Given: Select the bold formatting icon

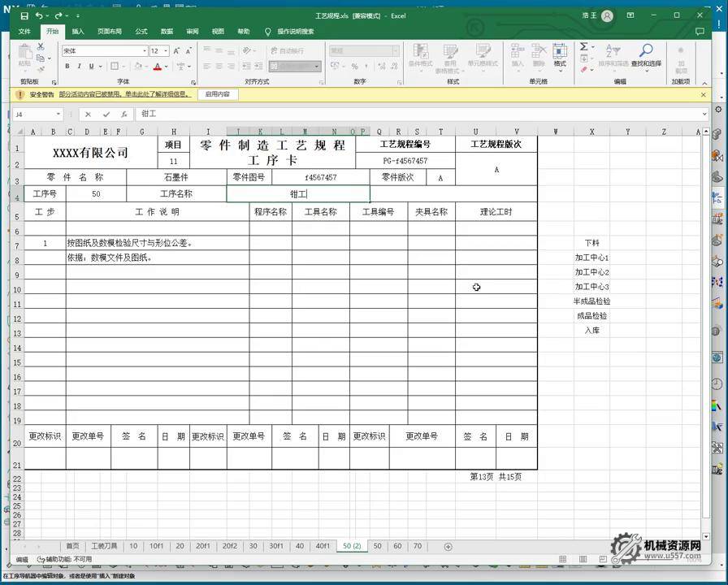Looking at the screenshot, I should (x=67, y=66).
